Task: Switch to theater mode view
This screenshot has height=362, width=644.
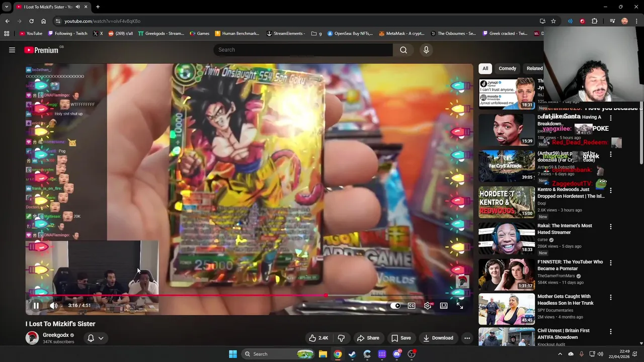Action: point(444,306)
